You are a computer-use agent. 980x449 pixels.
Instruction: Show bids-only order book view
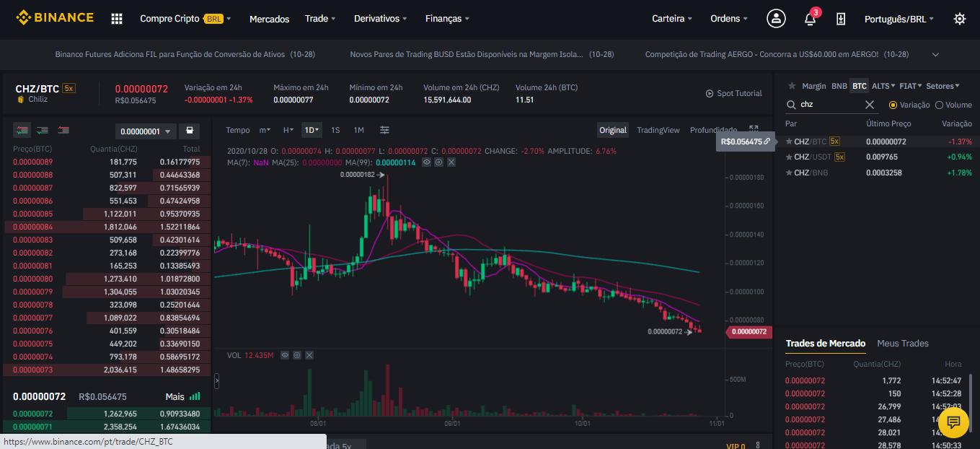point(43,130)
